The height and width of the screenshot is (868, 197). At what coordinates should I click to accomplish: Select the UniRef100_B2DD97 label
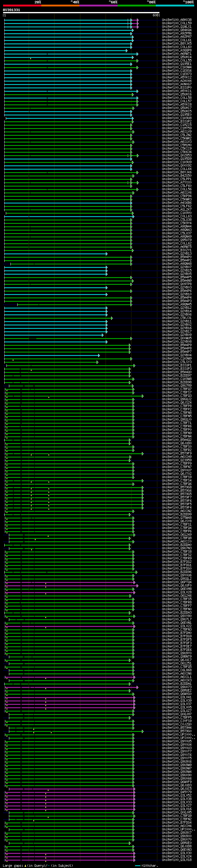(177, 375)
